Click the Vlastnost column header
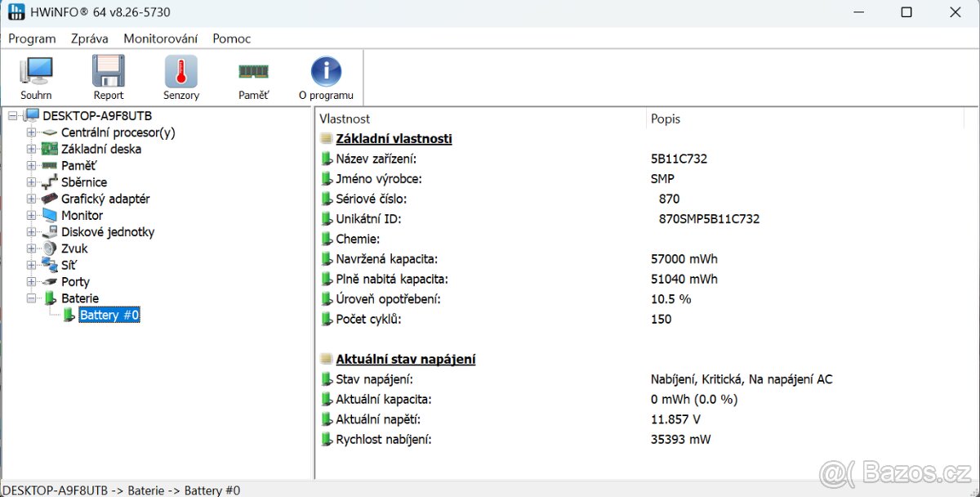Image resolution: width=980 pixels, height=497 pixels. 345,119
